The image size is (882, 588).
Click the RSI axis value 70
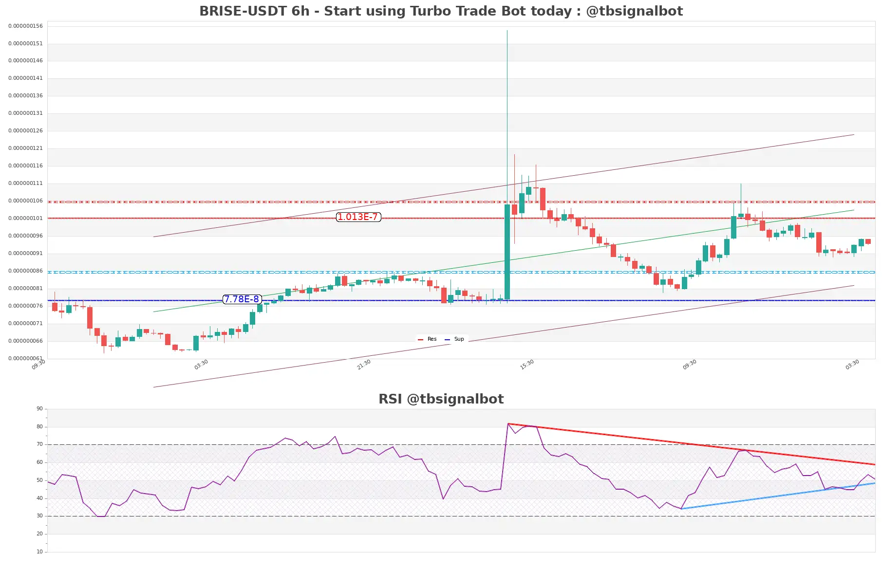click(x=39, y=444)
